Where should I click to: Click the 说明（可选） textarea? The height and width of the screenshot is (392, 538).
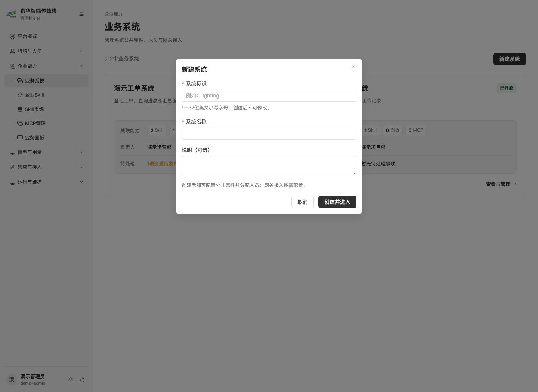[269, 166]
